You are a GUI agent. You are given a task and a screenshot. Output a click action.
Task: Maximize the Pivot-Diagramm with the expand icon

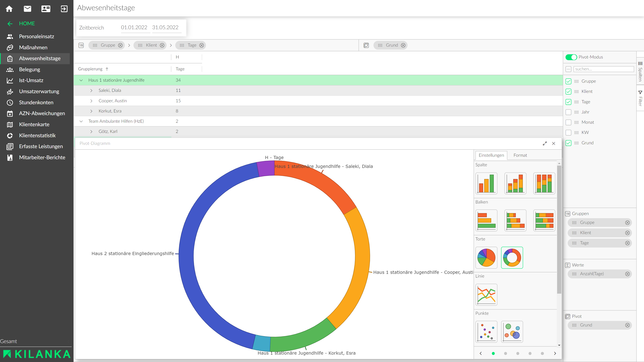pos(545,143)
